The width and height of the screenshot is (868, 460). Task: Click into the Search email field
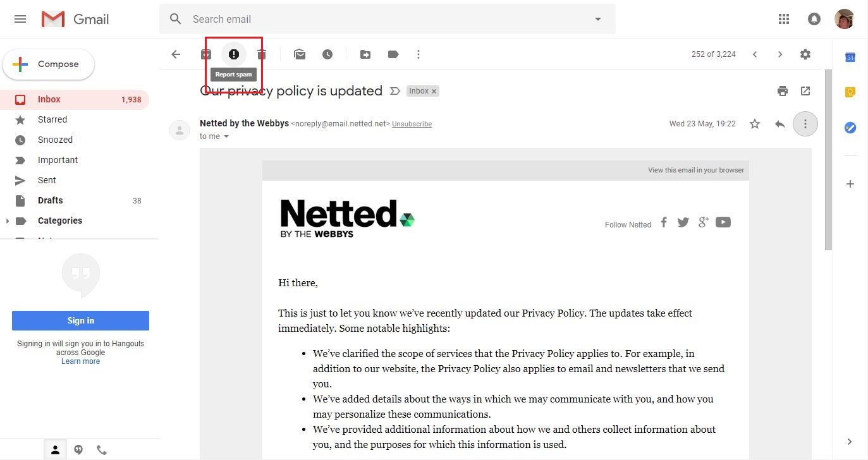(387, 19)
